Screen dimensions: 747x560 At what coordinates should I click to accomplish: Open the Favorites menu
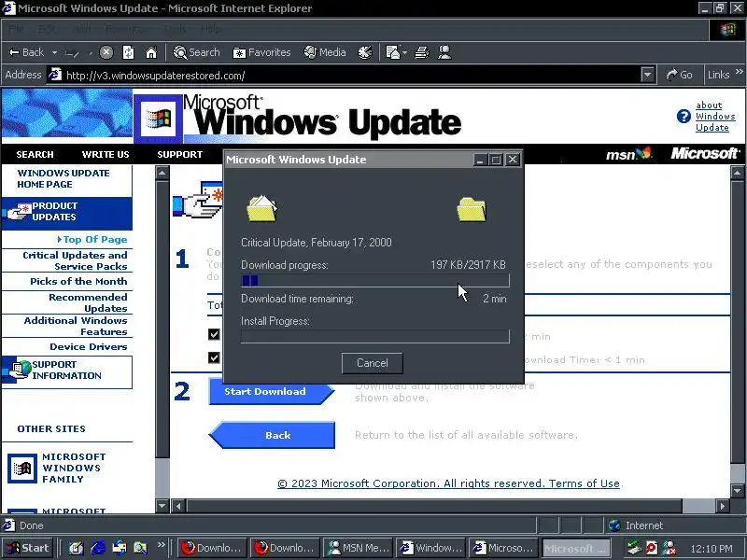(x=126, y=29)
